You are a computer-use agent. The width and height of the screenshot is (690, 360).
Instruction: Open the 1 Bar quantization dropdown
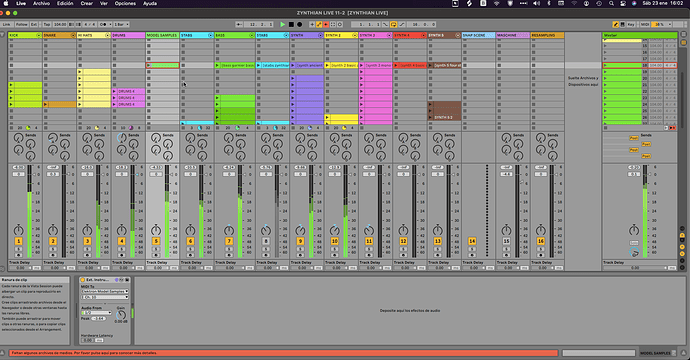121,25
